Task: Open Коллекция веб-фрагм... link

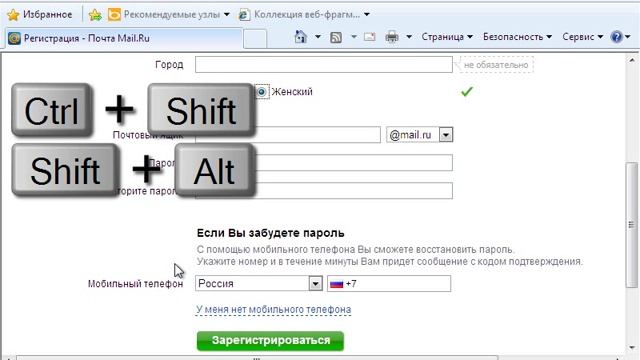Action: tap(299, 15)
